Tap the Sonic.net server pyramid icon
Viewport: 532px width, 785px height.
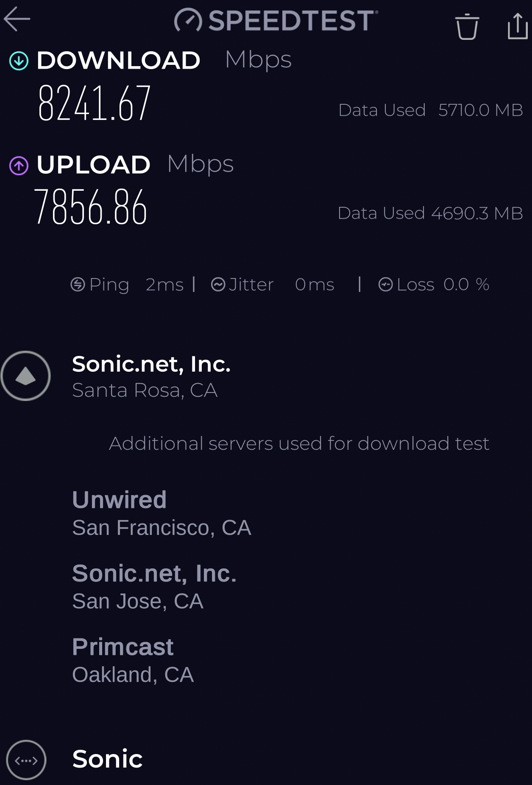tap(25, 376)
